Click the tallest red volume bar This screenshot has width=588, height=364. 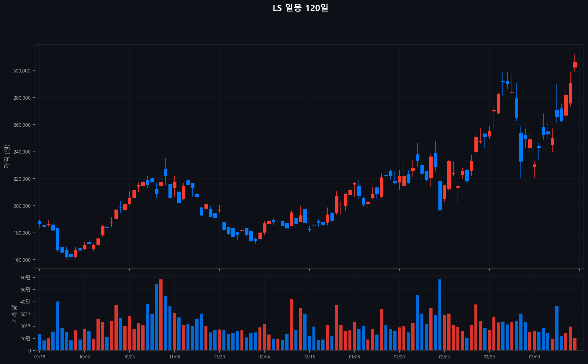[x=161, y=315]
